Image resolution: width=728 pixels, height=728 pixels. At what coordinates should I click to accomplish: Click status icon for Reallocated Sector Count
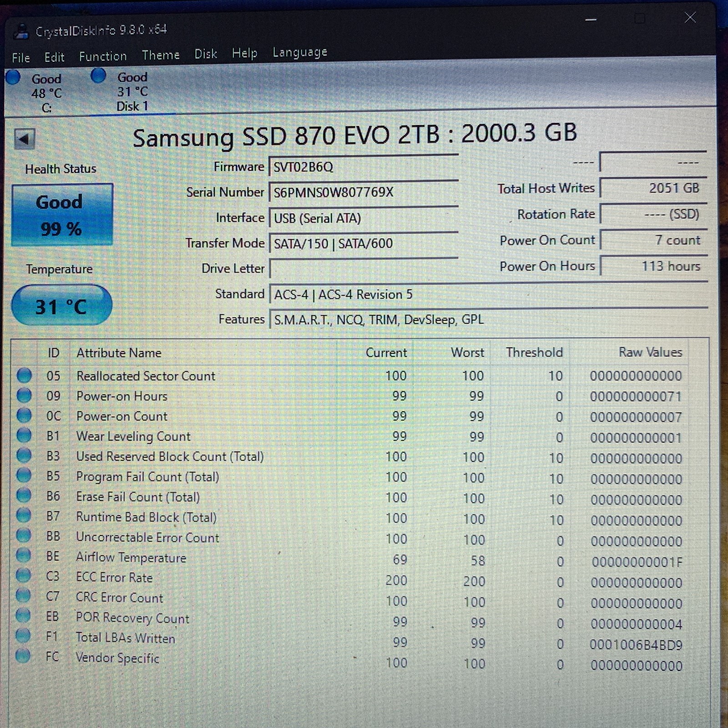click(x=24, y=375)
